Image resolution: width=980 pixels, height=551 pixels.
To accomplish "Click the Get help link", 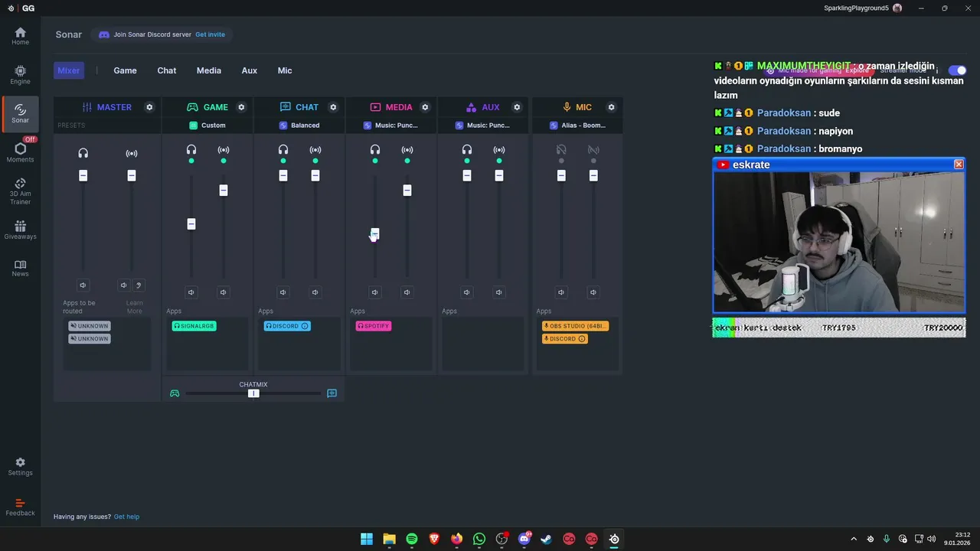I will click(127, 517).
